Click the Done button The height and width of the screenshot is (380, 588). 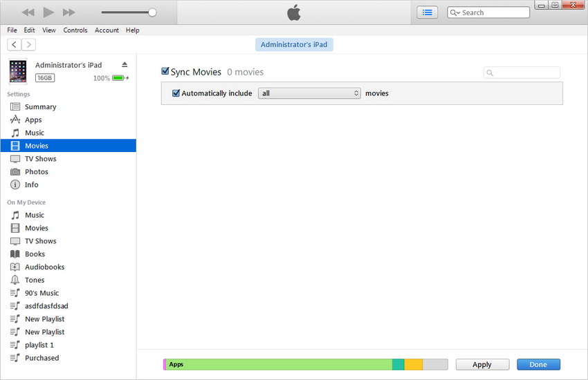[538, 364]
